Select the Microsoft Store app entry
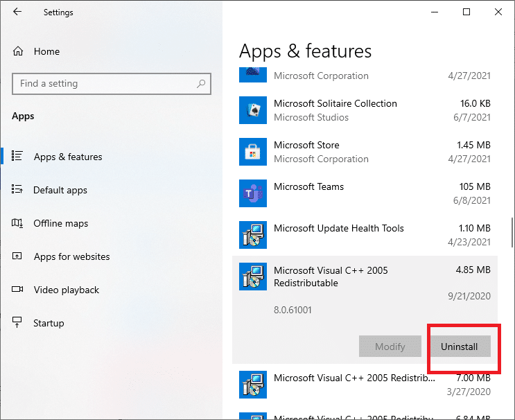 (x=365, y=152)
